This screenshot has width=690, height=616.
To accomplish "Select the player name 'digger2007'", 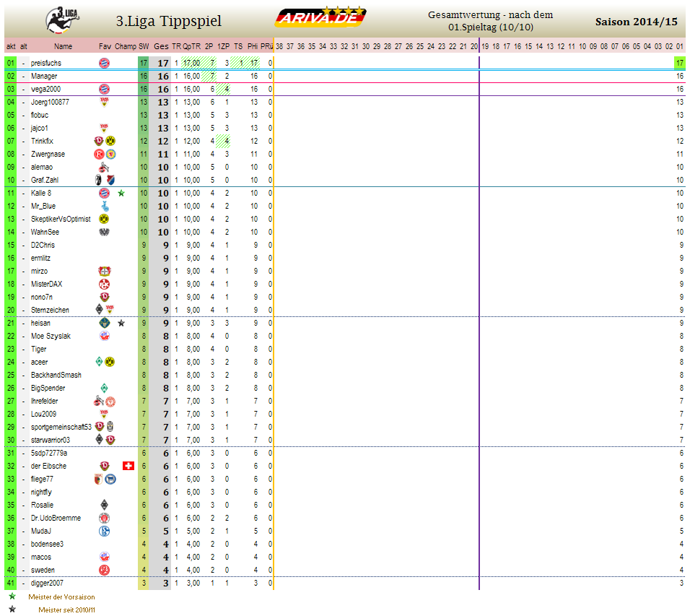I will click(x=47, y=584).
